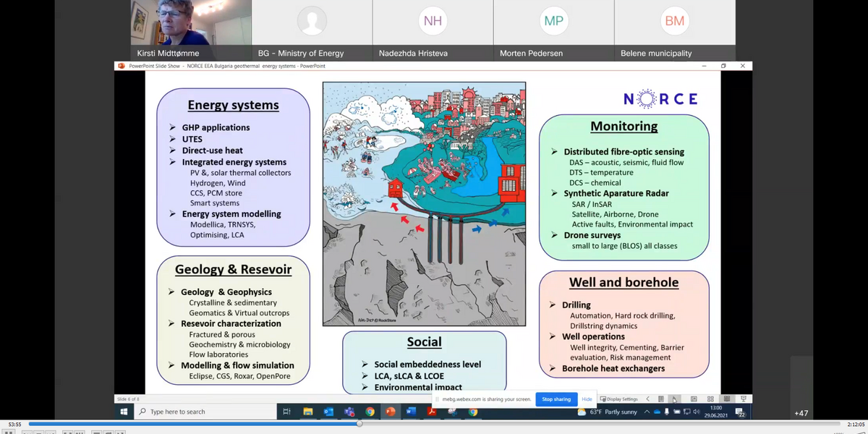This screenshot has width=868, height=434.
Task: Click Stop sharing button
Action: coord(556,399)
